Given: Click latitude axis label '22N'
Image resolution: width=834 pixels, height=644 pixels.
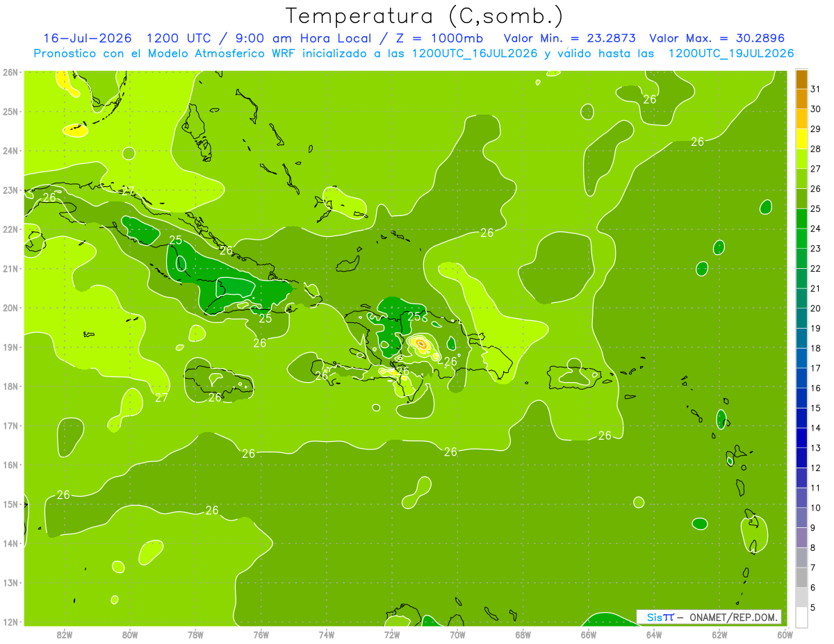Looking at the screenshot, I should click(10, 229).
